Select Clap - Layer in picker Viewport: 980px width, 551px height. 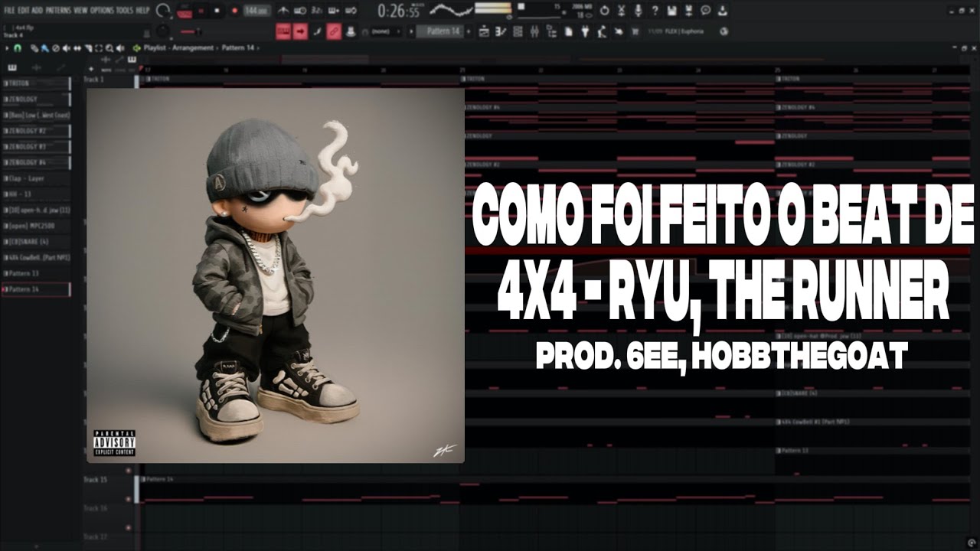click(x=36, y=178)
